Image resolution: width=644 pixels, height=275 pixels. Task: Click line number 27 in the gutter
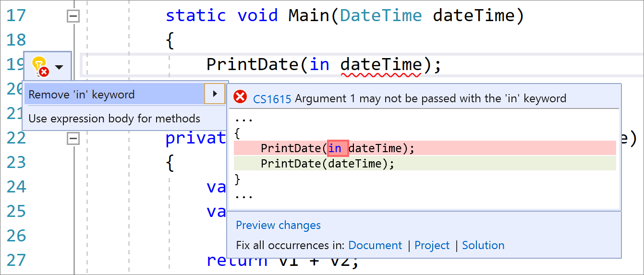16,260
